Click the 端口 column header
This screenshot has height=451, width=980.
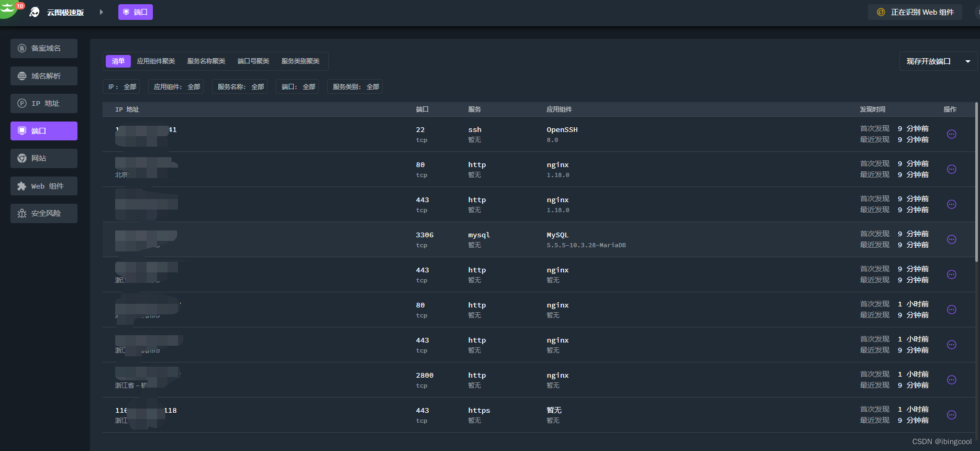422,109
